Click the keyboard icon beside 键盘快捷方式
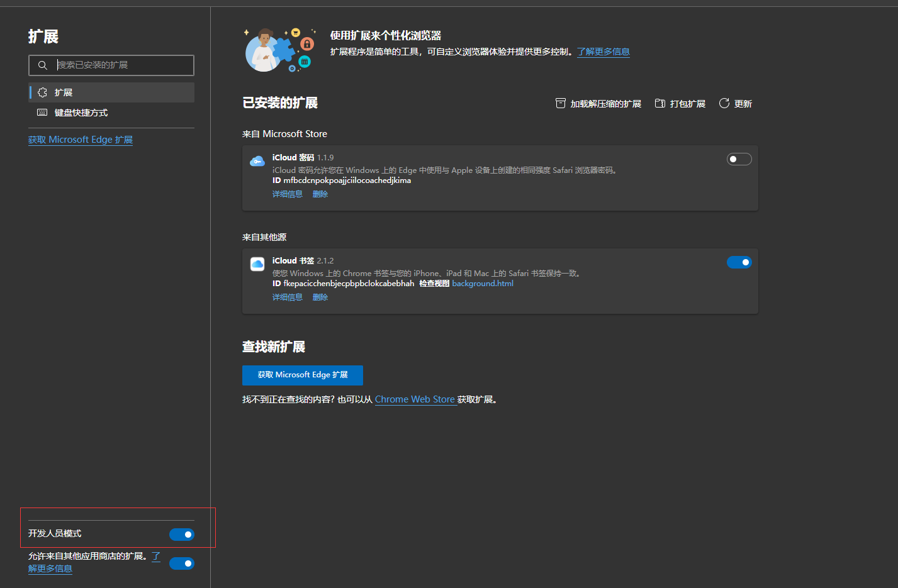Image resolution: width=898 pixels, height=588 pixels. pyautogui.click(x=42, y=113)
